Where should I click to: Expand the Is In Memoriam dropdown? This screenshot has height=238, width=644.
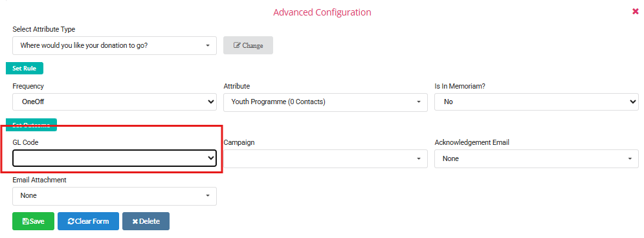[537, 102]
